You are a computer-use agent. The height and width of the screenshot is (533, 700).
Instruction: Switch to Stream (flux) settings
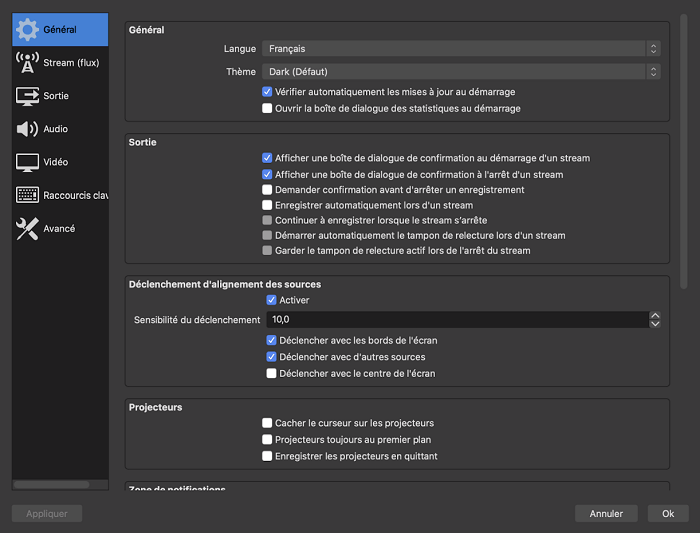[x=60, y=62]
